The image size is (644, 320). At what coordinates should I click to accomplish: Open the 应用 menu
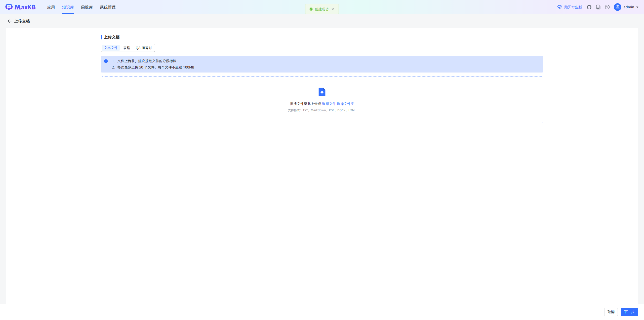click(x=51, y=7)
